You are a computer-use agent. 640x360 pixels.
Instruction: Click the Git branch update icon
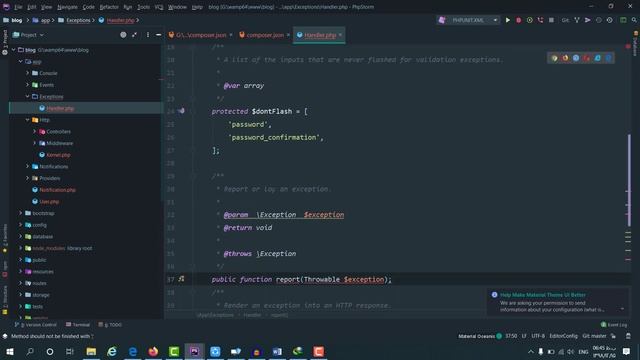point(577,20)
